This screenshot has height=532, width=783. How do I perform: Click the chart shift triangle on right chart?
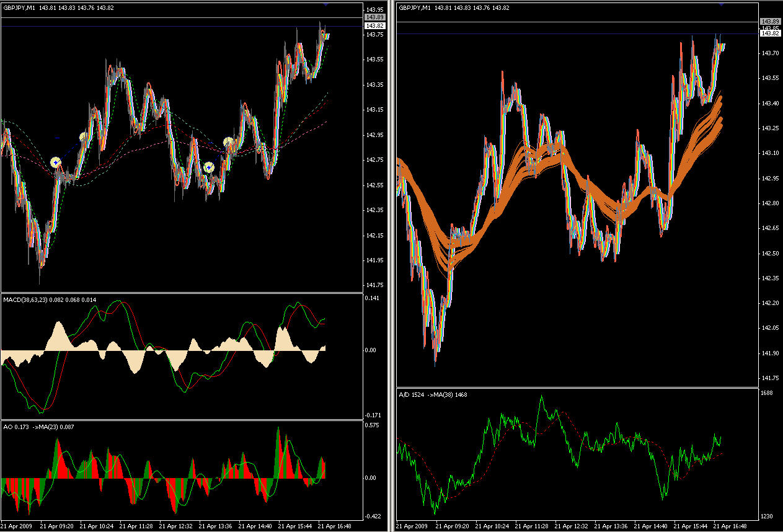click(722, 4)
